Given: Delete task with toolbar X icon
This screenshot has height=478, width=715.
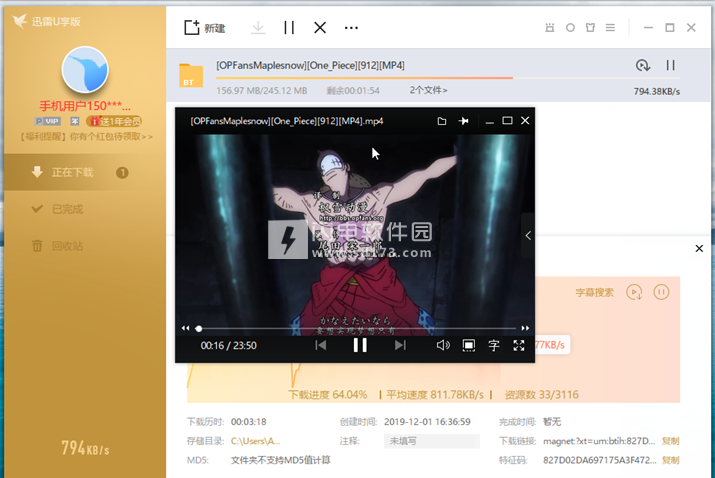Looking at the screenshot, I should [320, 28].
